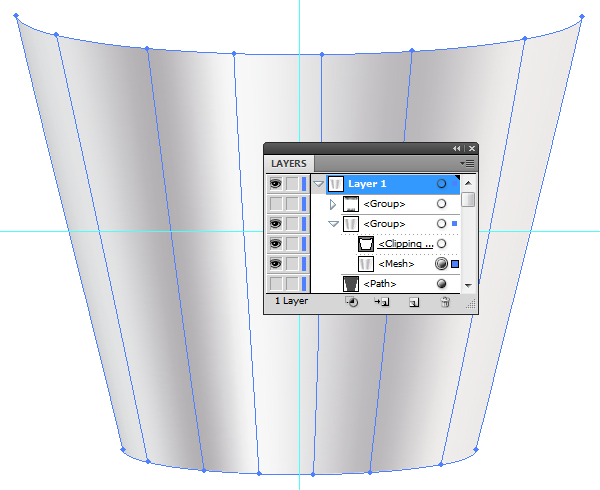Click the expanded Group's thumbnail

(351, 224)
